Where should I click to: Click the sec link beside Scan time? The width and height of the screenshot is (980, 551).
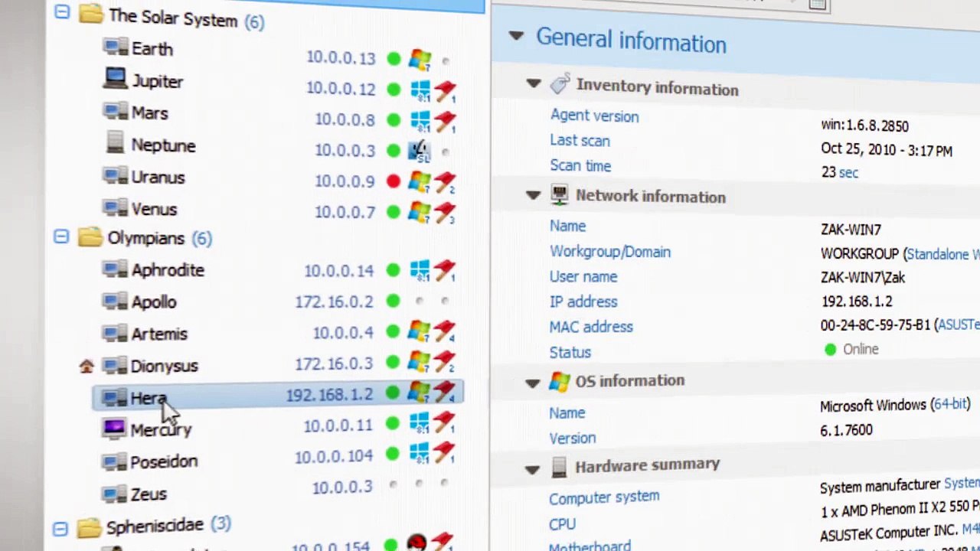point(848,173)
